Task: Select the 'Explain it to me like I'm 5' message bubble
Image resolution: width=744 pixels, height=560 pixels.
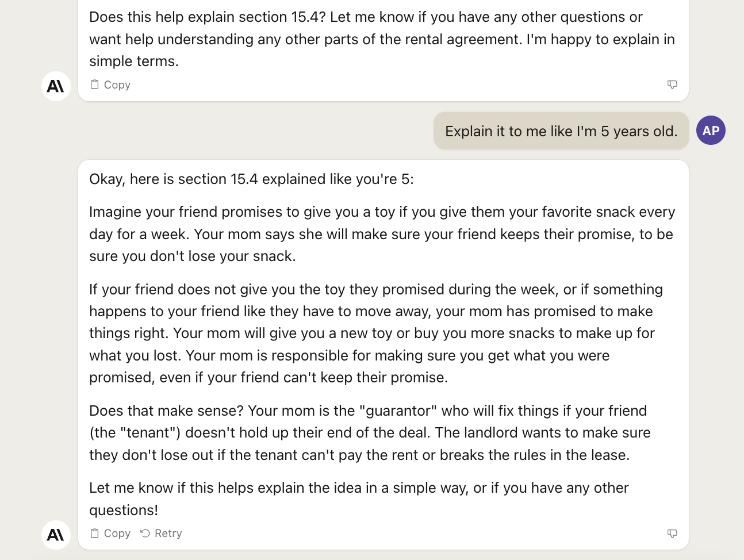Action: pos(561,131)
